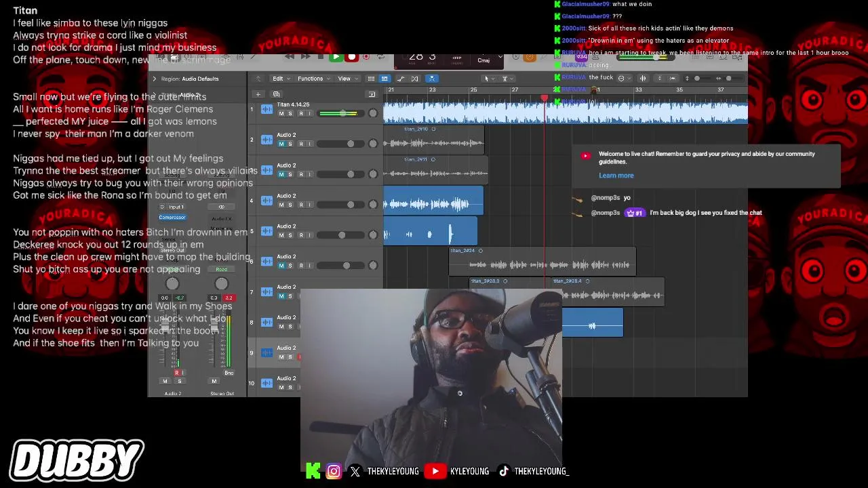
Task: Open the Compressor plug-in slot
Action: click(x=172, y=217)
